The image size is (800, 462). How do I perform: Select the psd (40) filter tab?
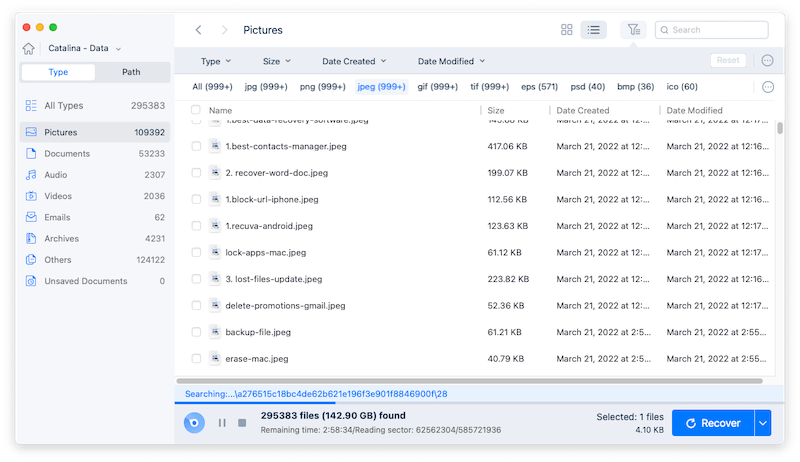point(587,87)
